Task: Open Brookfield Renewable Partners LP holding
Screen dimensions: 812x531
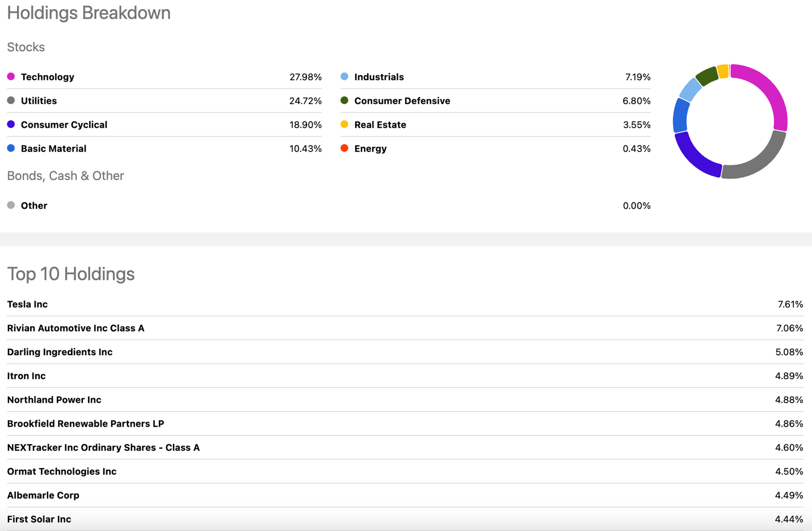Action: coord(85,423)
